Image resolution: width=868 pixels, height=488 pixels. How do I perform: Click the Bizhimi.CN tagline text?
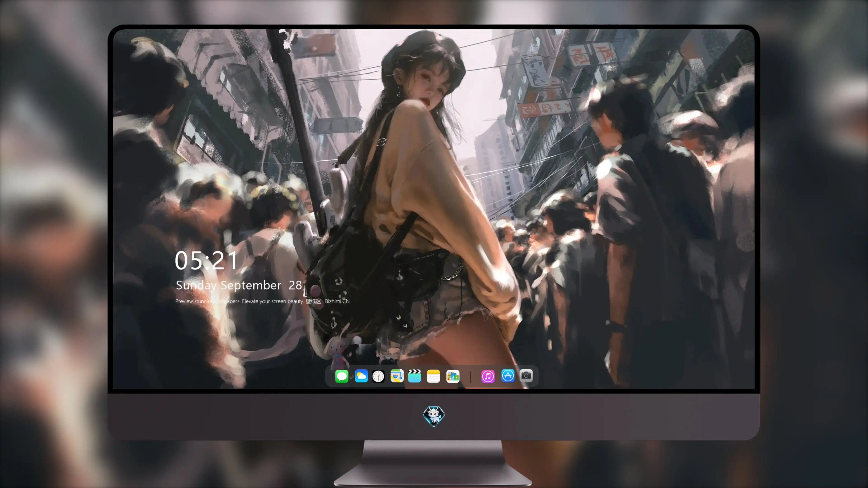coord(262,301)
